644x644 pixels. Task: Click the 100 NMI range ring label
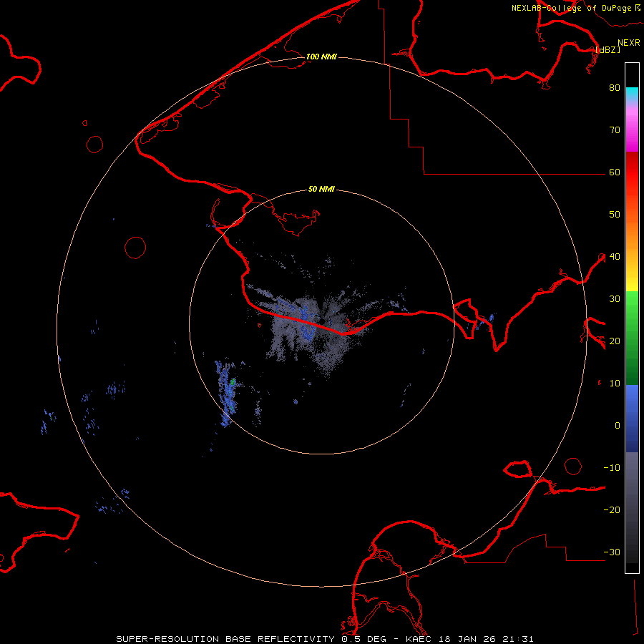[321, 57]
